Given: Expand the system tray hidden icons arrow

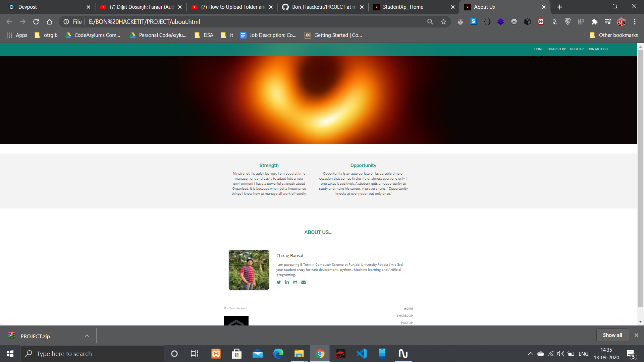Looking at the screenshot, I should [x=530, y=354].
